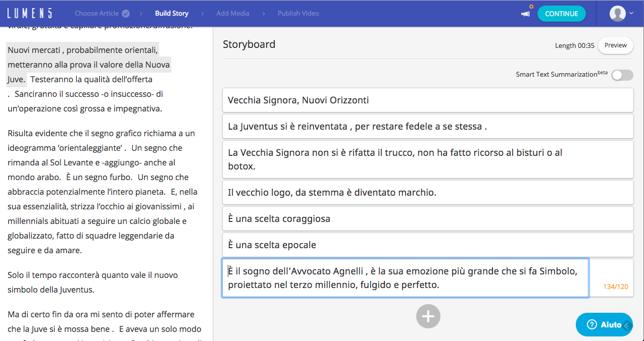The width and height of the screenshot is (644, 341).
Task: Click the CONTINUE button
Action: coord(562,14)
